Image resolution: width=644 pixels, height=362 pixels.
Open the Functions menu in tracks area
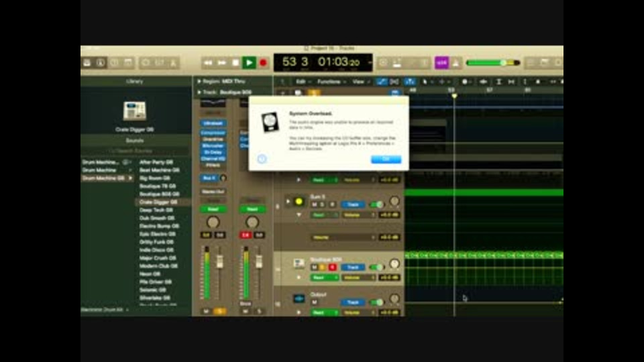pos(331,82)
